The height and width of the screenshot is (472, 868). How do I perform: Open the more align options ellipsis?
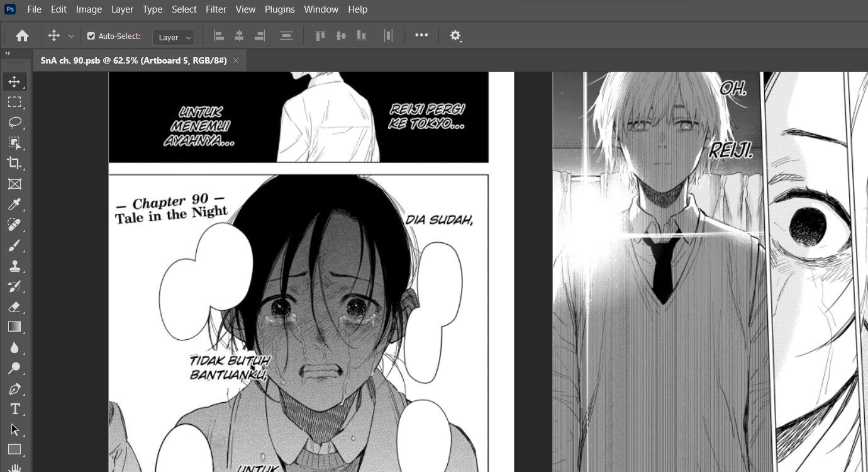(x=421, y=35)
